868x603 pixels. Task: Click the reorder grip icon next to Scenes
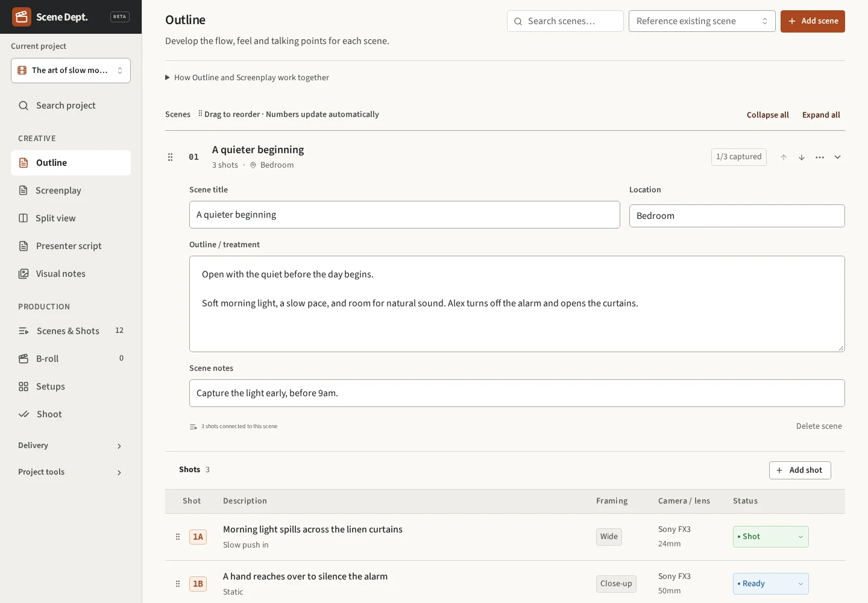[200, 113]
